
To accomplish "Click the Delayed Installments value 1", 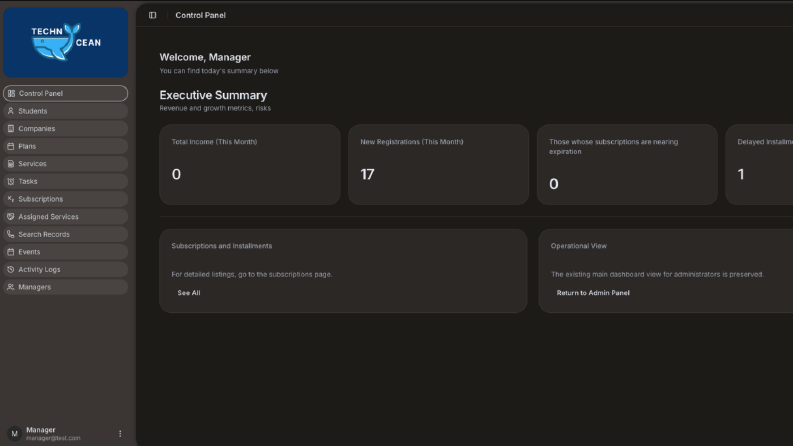I will [741, 174].
